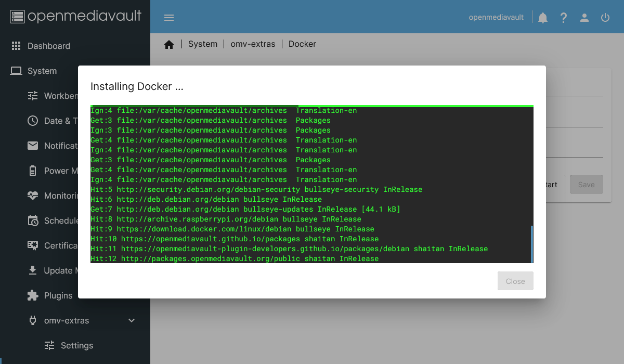624x364 pixels.
Task: Click the System breadcrumb link
Action: 203,44
